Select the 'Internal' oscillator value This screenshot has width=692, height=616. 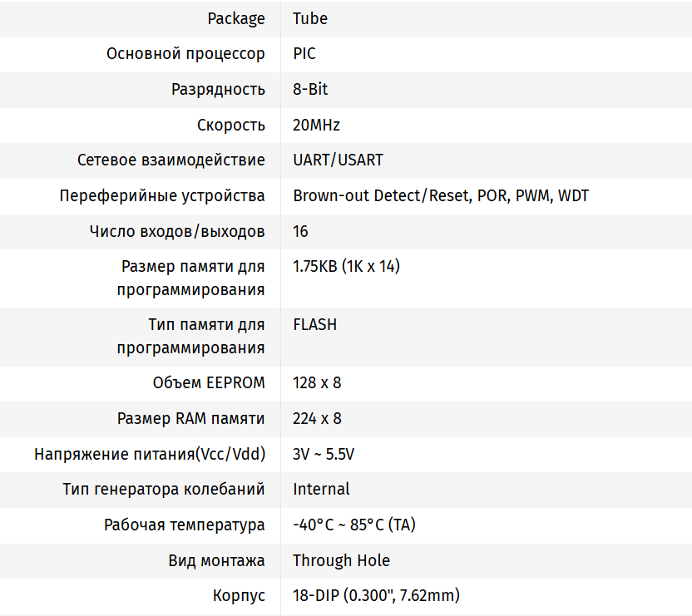click(x=321, y=489)
